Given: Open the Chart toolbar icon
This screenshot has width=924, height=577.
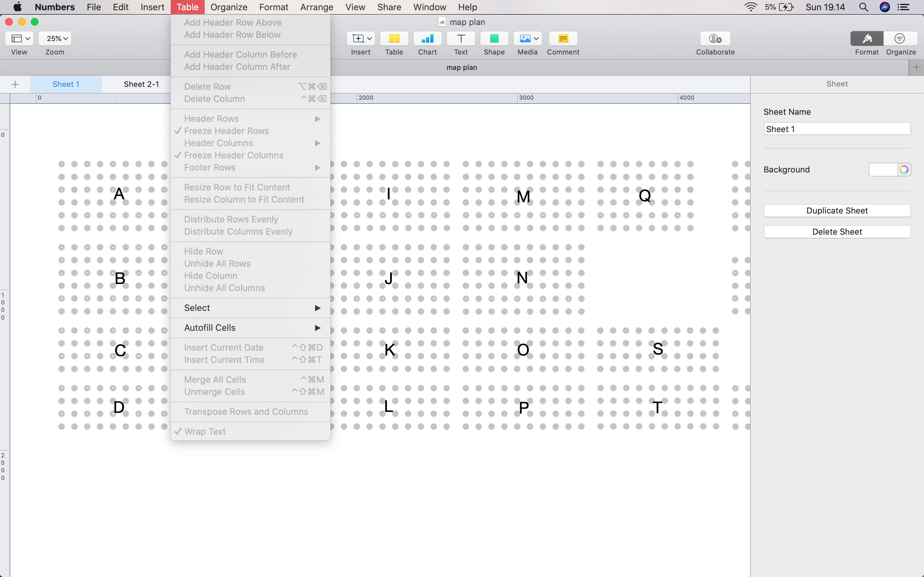Looking at the screenshot, I should (x=427, y=38).
